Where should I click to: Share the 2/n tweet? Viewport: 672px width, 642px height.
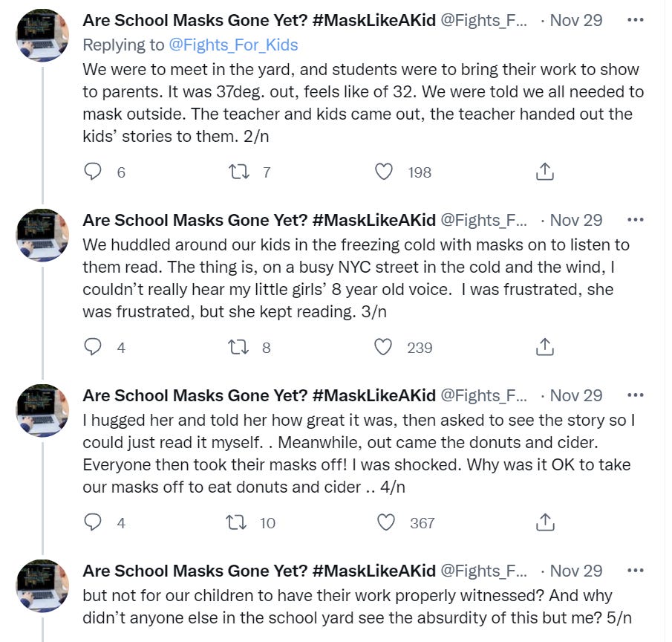coord(544,172)
